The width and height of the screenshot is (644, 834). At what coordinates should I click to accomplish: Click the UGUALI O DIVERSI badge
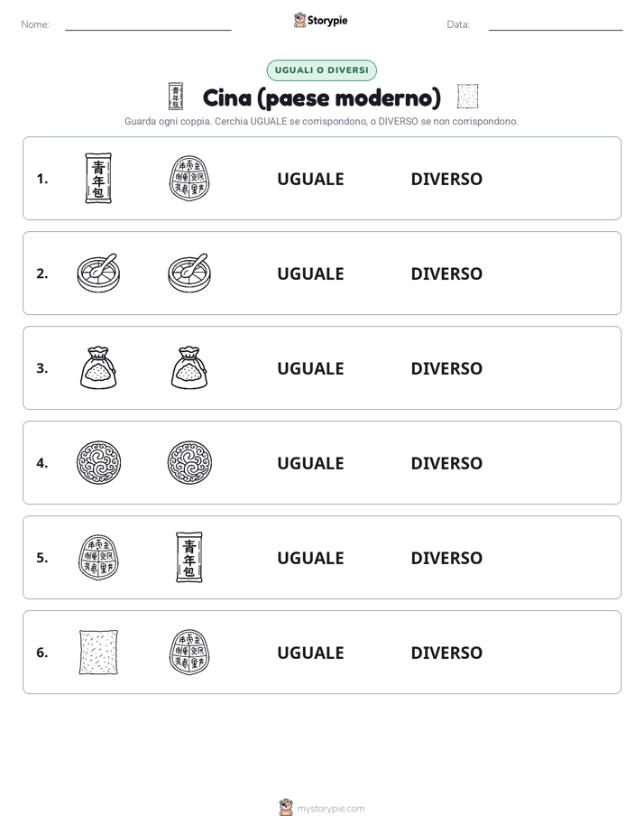click(321, 70)
